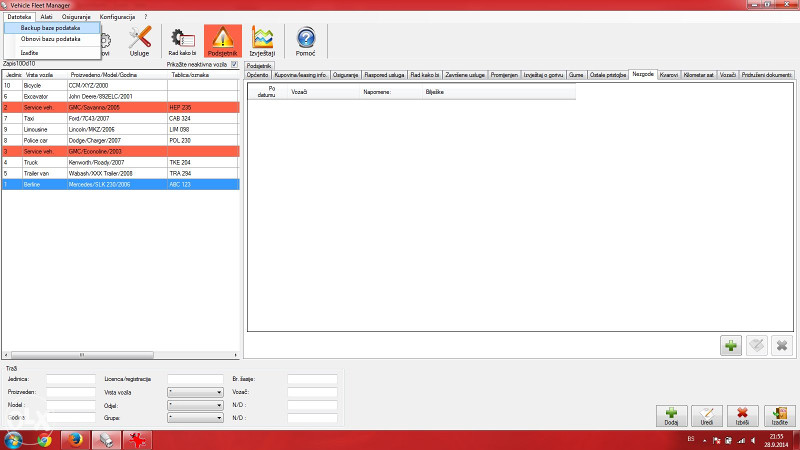Click the Licenca/registracija input field
The image size is (800, 450).
click(x=195, y=379)
